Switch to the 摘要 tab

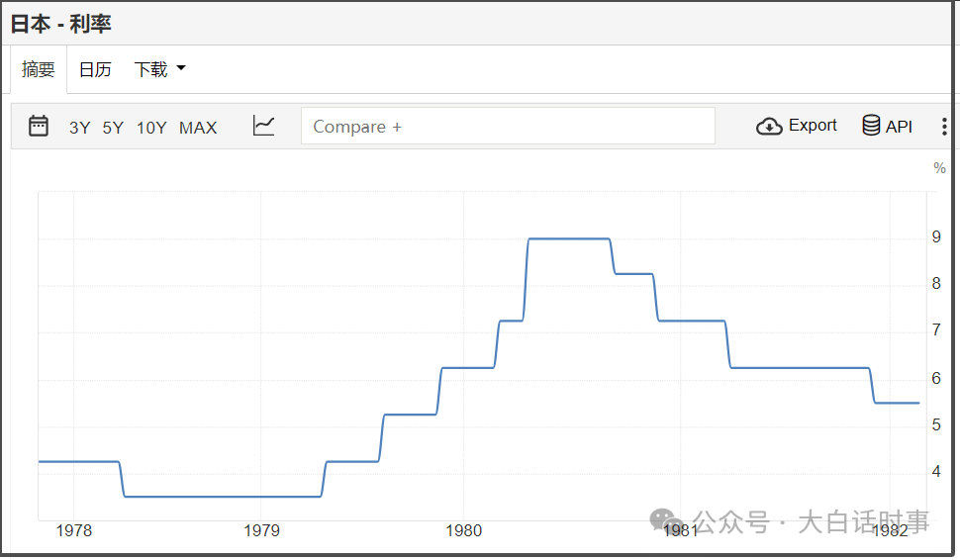39,69
